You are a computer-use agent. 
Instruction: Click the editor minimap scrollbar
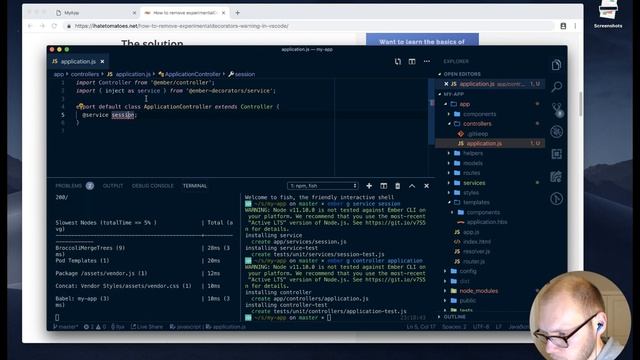(x=431, y=110)
